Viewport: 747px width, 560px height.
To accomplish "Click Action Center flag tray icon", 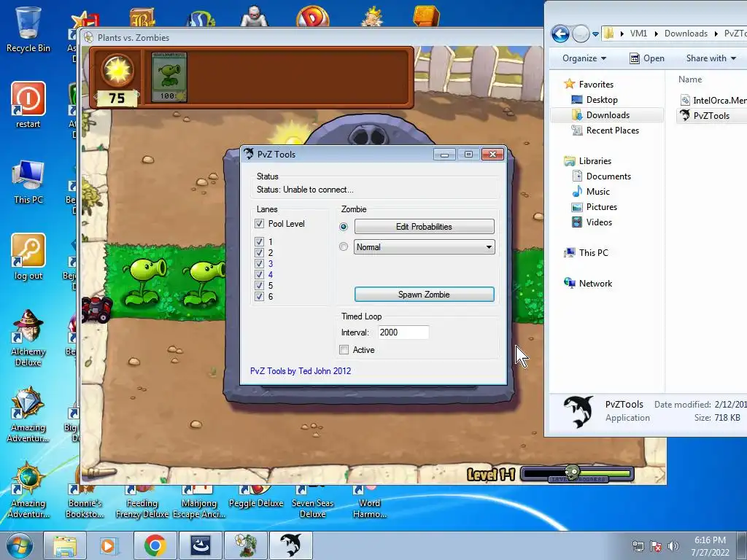I will [656, 546].
